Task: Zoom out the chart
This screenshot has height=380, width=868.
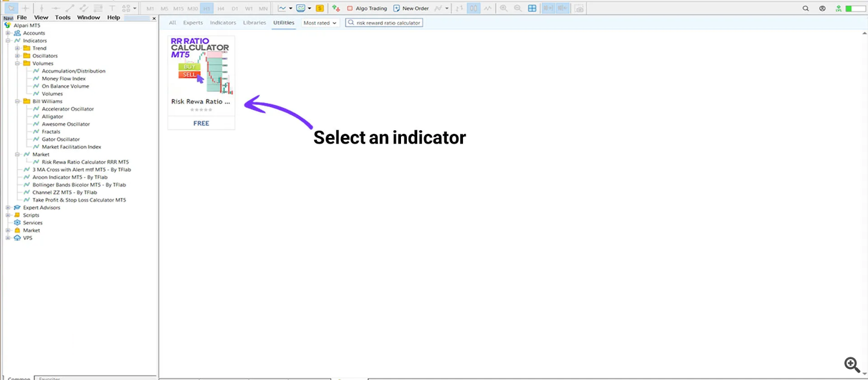Action: 517,8
